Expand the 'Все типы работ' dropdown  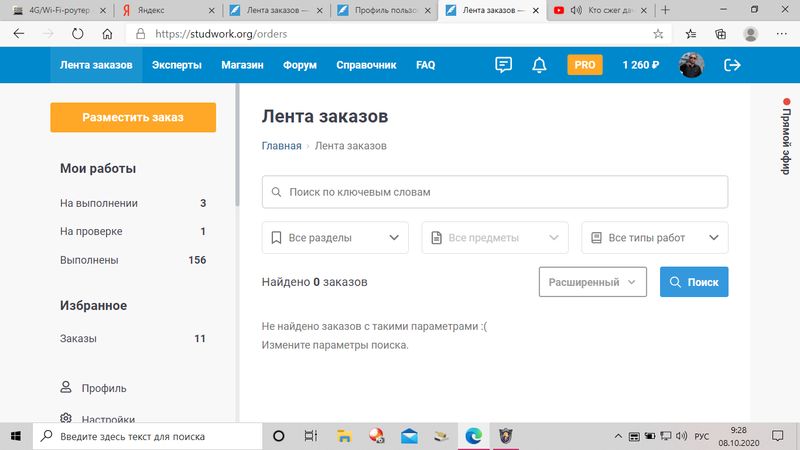click(x=654, y=238)
